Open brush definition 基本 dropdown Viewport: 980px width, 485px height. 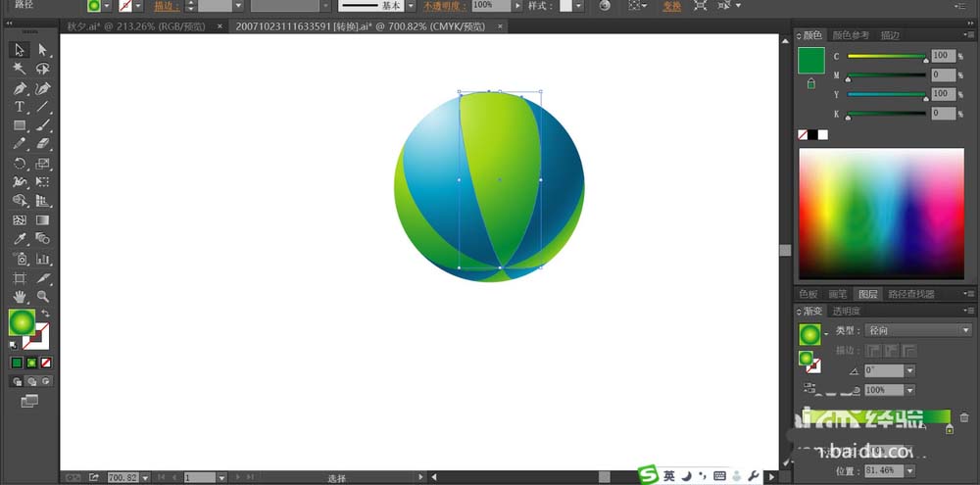(x=410, y=6)
